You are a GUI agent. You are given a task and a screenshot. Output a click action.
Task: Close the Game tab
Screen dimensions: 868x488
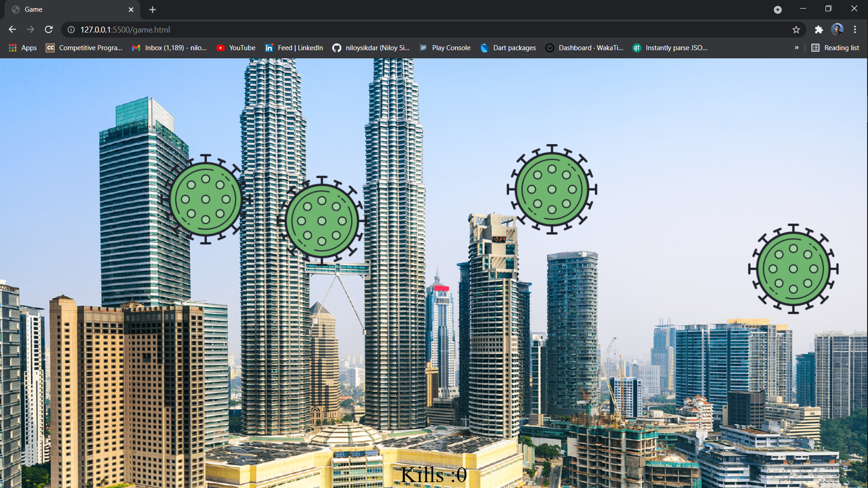click(131, 9)
